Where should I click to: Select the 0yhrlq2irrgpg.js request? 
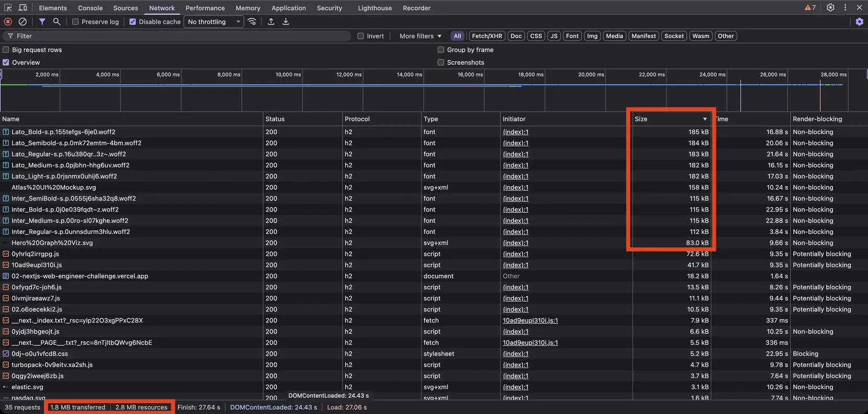coord(35,254)
